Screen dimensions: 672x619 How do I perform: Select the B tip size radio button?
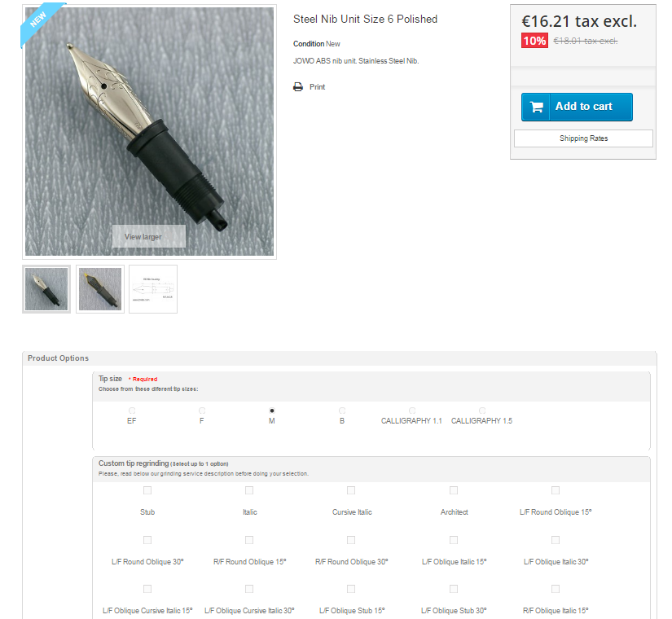click(x=342, y=410)
